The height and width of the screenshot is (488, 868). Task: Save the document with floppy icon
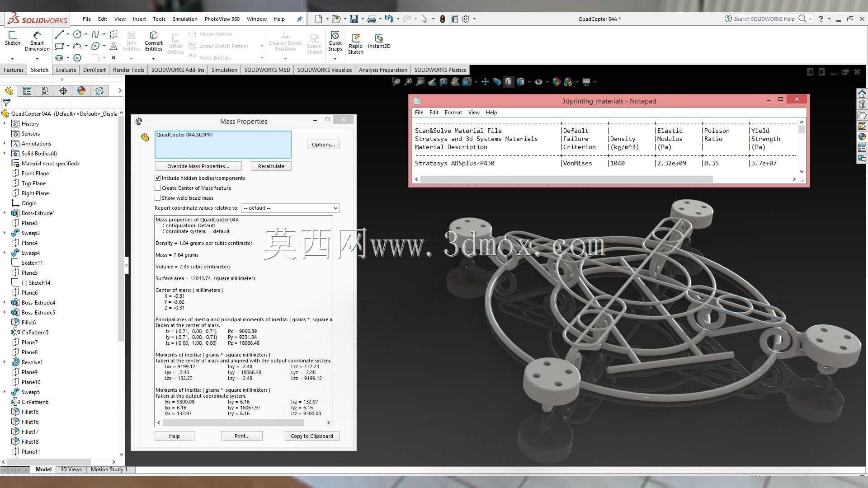354,19
